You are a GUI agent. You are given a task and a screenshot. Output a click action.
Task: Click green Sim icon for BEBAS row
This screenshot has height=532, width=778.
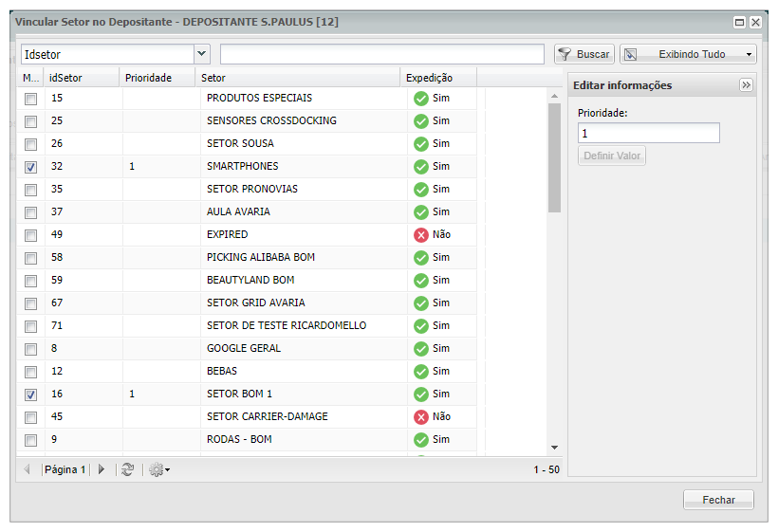(x=421, y=372)
